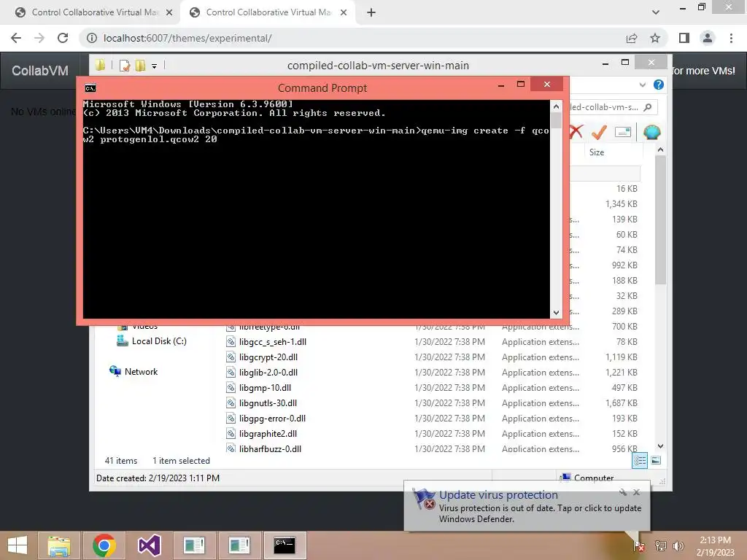This screenshot has height=560, width=747.
Task: Open Chrome tab search dropdown chevron
Action: (656, 12)
